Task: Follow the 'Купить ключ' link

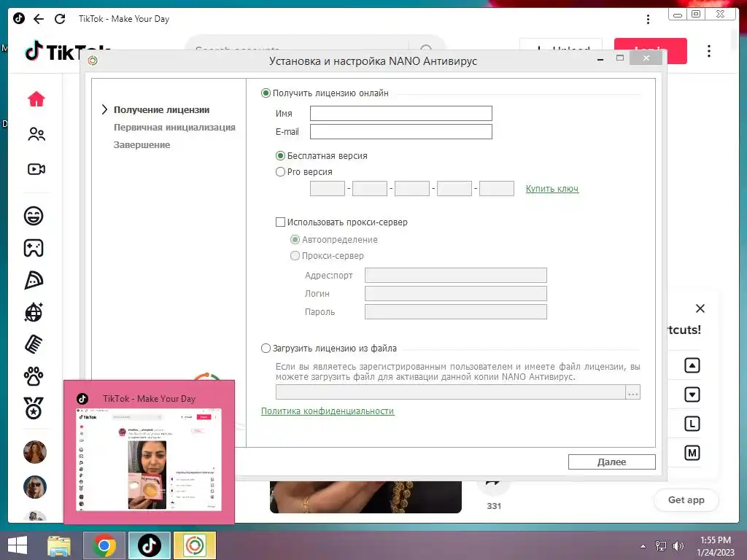Action: click(x=552, y=189)
